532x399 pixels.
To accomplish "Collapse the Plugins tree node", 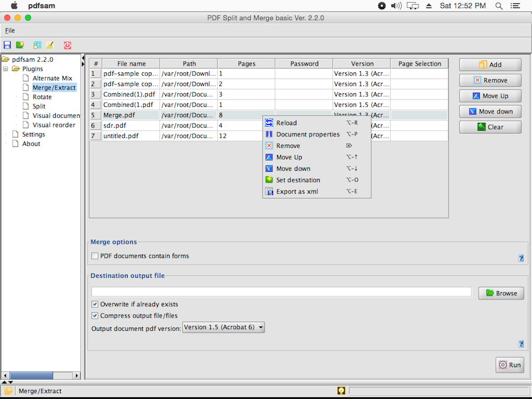I will [5, 69].
